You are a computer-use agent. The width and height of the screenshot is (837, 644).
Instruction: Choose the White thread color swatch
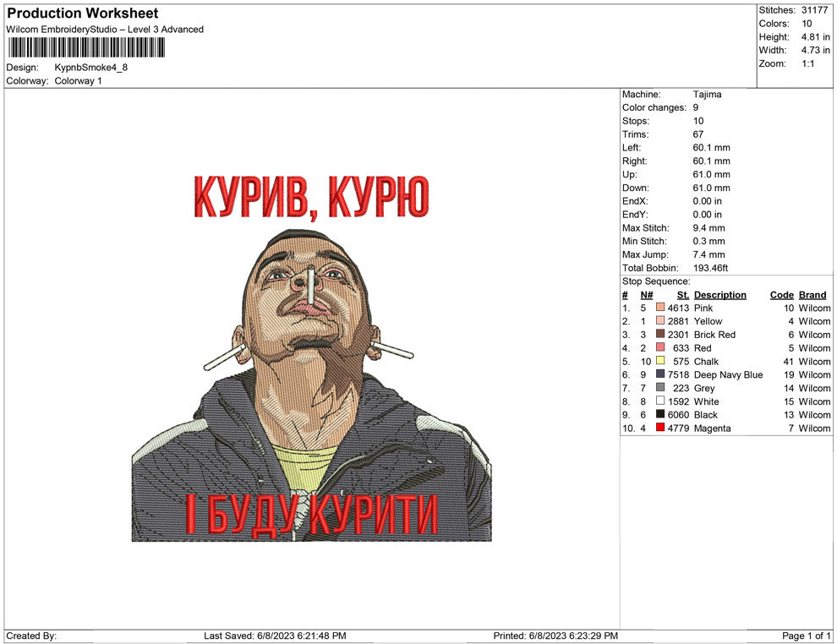(x=660, y=401)
